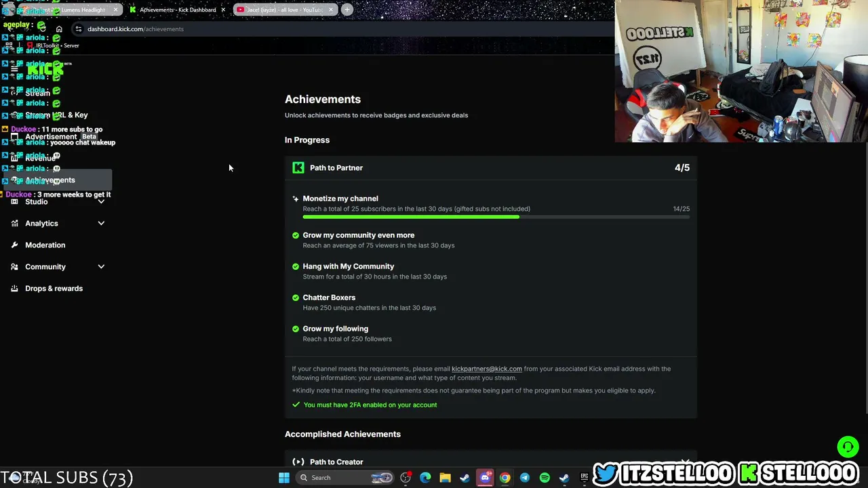Viewport: 868px width, 488px height.
Task: Click the Studio icon in the sidebar
Action: (x=14, y=202)
